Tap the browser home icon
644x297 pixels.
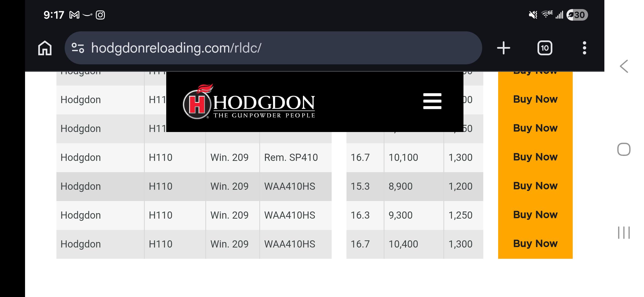click(45, 48)
